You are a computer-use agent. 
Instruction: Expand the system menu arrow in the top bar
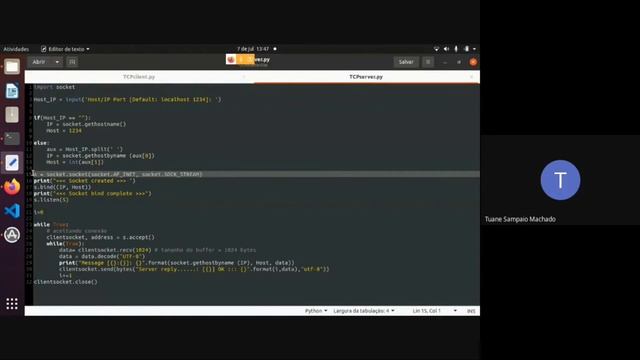(474, 49)
